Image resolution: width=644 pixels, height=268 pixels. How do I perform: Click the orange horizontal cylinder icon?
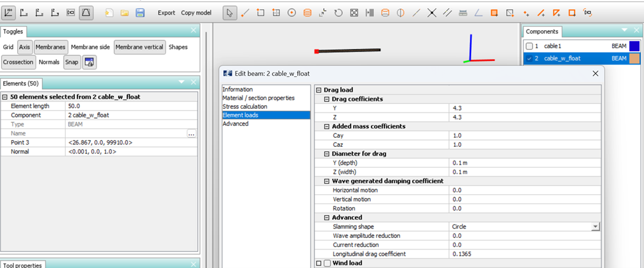(x=385, y=13)
